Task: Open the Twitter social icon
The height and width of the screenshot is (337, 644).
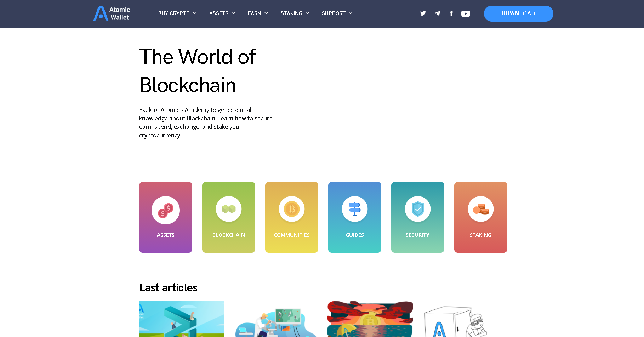Action: (x=423, y=13)
